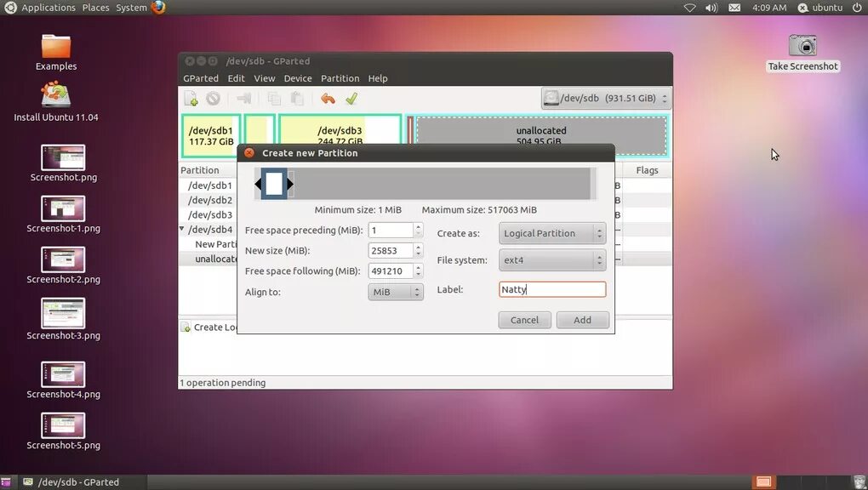Open the Partition menu

[x=340, y=78]
